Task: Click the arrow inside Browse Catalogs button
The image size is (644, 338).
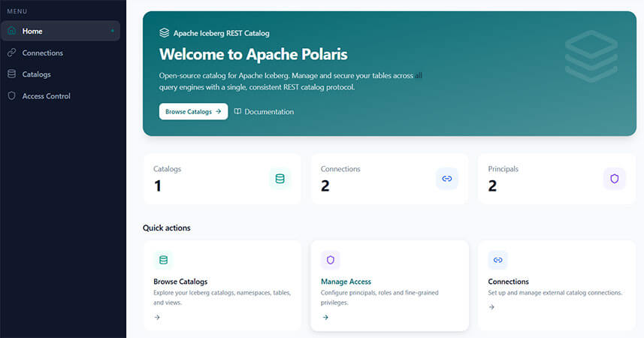Action: click(x=219, y=111)
